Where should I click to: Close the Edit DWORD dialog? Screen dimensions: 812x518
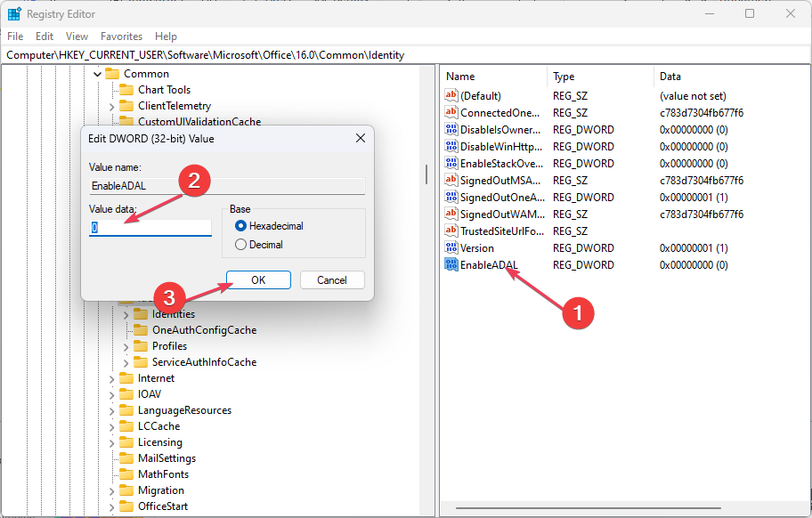tap(361, 138)
